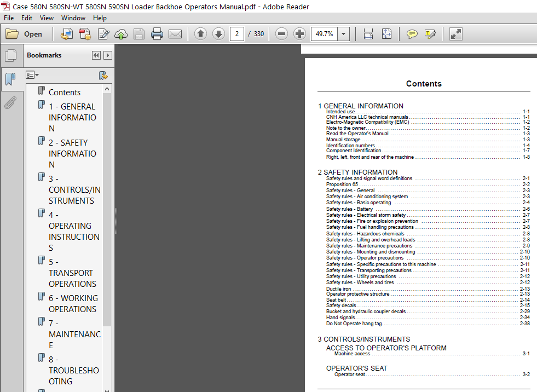Go to next page with down arrow
Image resolution: width=537 pixels, height=392 pixels.
218,33
